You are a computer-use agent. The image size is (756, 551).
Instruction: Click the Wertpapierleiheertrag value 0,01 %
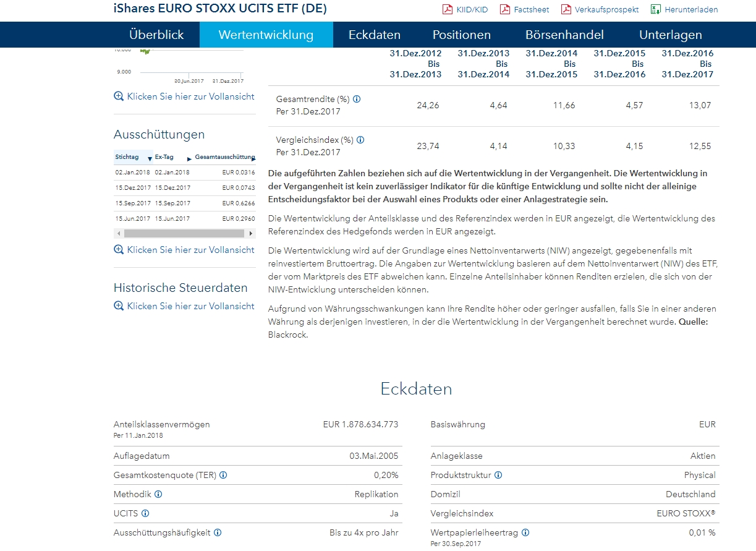tap(702, 532)
